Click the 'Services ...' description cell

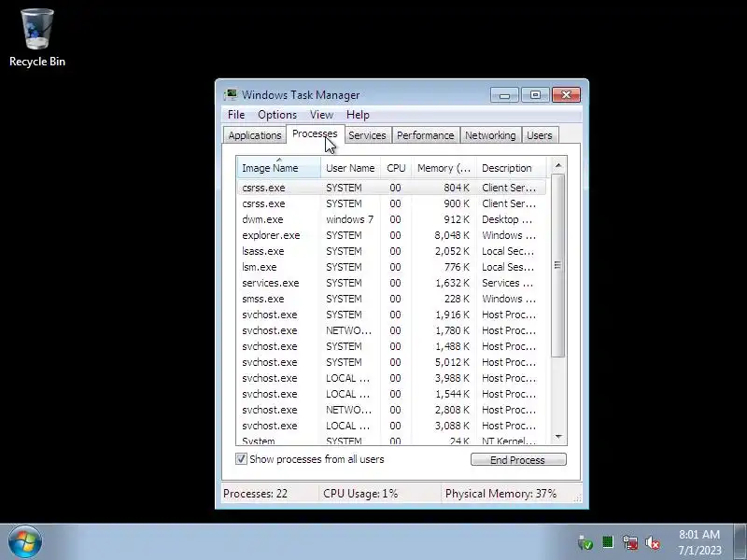[x=507, y=283]
